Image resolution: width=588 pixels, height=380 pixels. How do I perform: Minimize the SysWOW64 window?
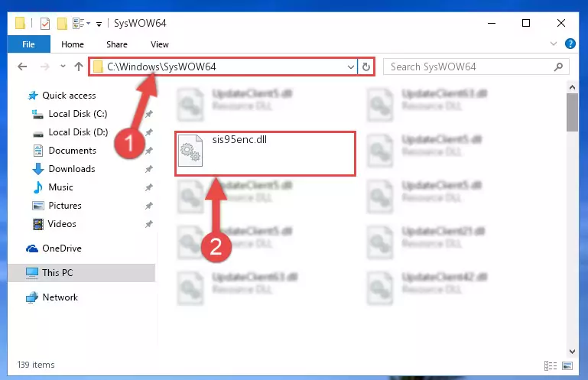tap(492, 23)
